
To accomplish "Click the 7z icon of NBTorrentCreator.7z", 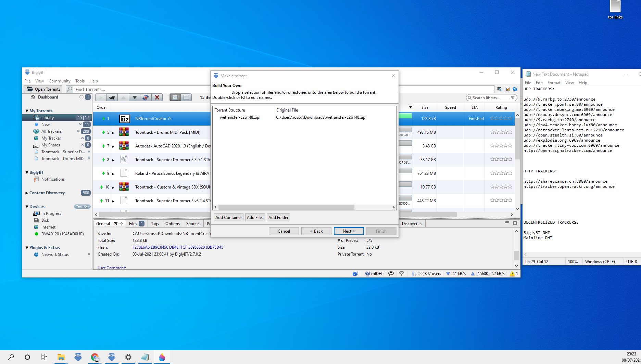I will tap(124, 119).
